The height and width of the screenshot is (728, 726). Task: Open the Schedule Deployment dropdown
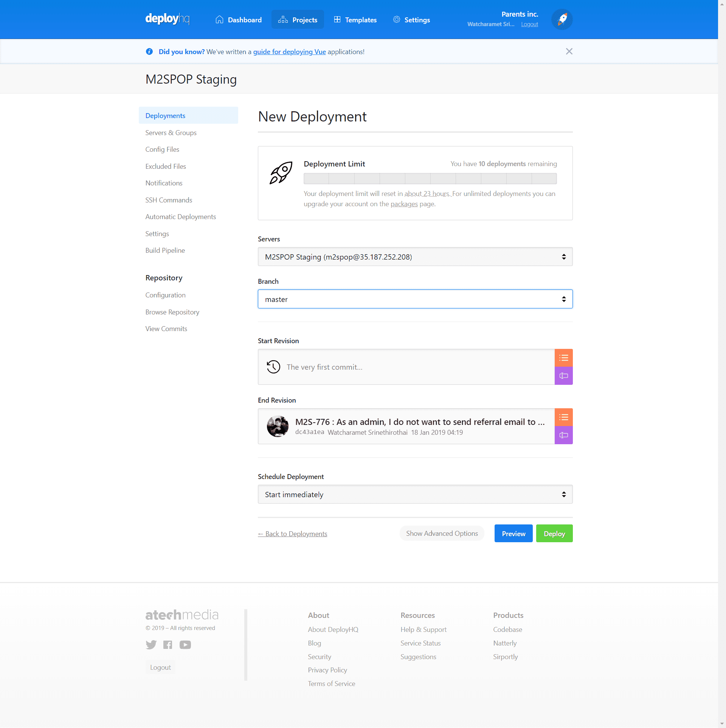[x=415, y=494]
